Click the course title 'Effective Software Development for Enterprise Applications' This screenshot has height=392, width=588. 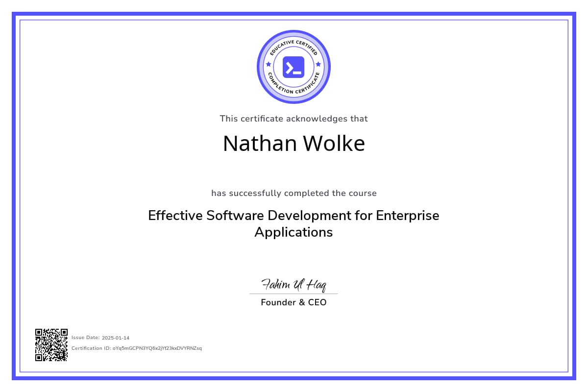pyautogui.click(x=294, y=223)
